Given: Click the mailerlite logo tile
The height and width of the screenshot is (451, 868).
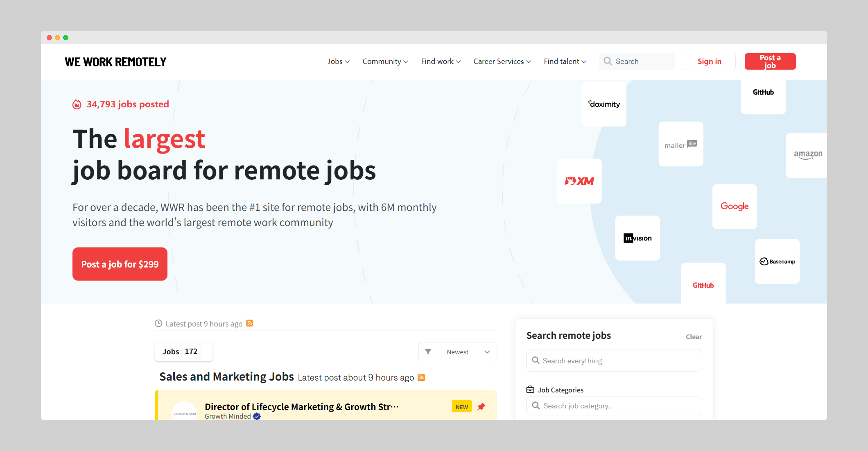Looking at the screenshot, I should click(x=681, y=144).
